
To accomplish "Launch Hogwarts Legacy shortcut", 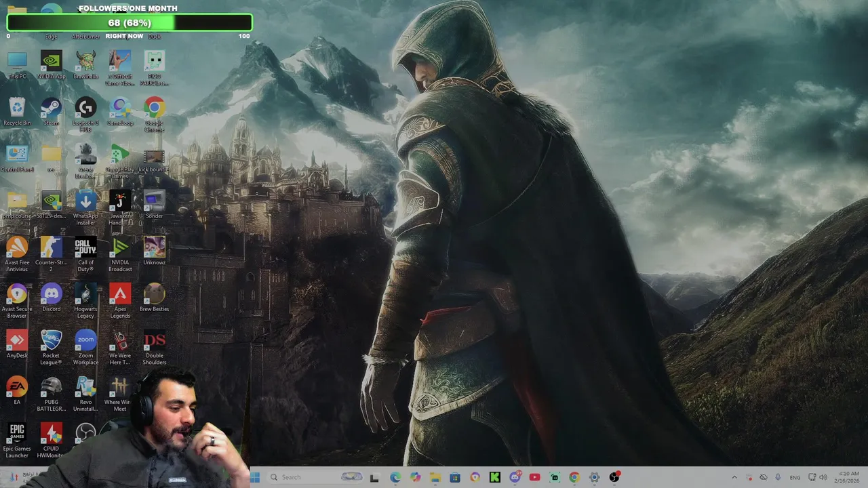I will pos(85,302).
